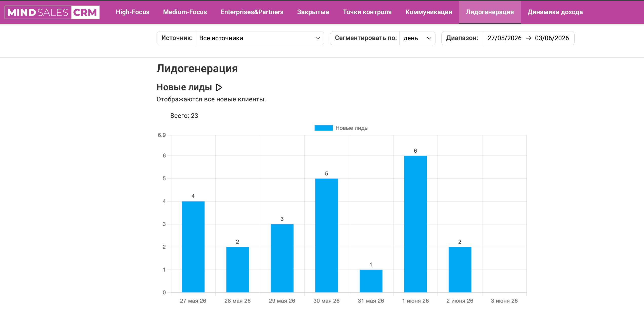Switch to the Динамика дохода tab
The height and width of the screenshot is (324, 644).
[x=555, y=12]
